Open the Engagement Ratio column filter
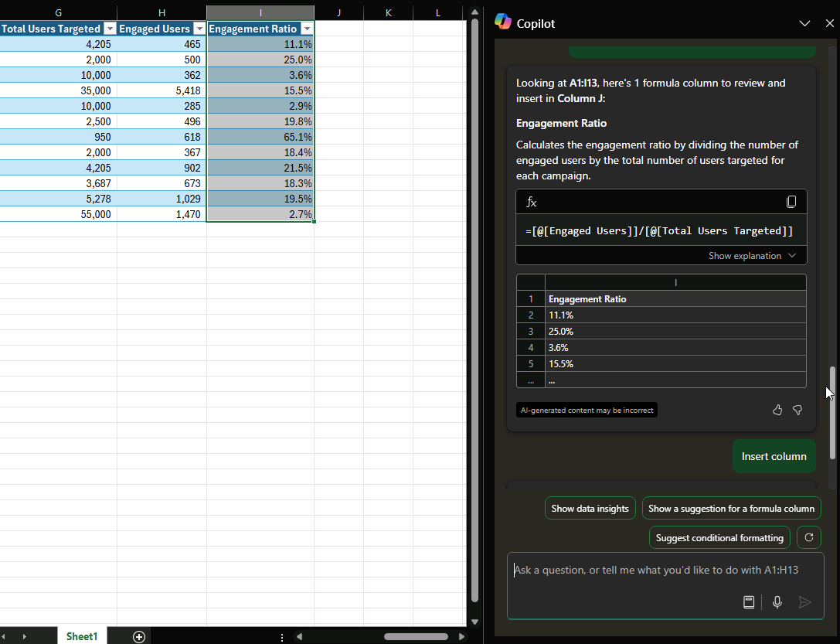840x644 pixels. pos(307,28)
